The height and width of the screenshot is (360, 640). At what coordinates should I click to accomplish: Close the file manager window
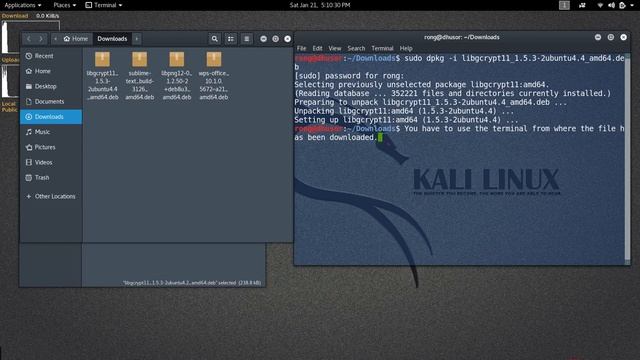(287, 39)
